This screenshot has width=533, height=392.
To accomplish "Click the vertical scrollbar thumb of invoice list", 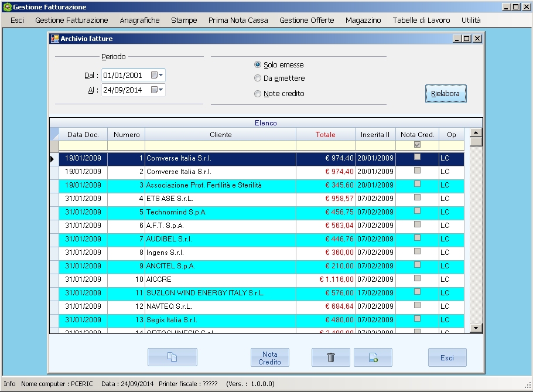I will click(x=476, y=141).
